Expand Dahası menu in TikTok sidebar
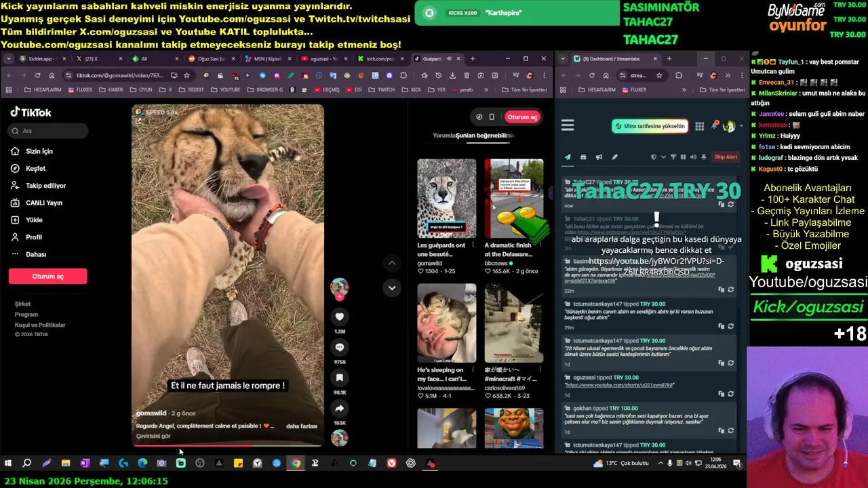Viewport: 868px width, 488px height. (x=29, y=254)
